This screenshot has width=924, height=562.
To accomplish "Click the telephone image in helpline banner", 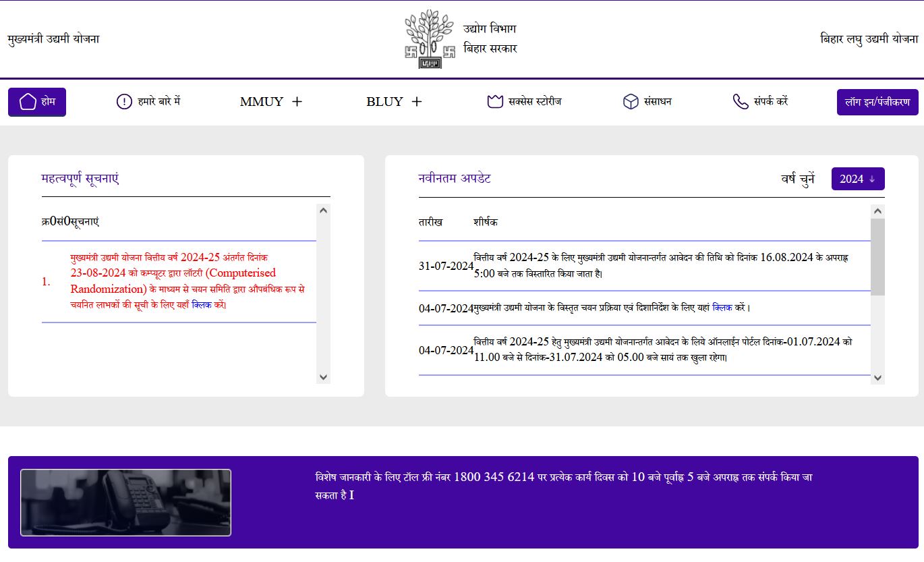I will [x=126, y=503].
